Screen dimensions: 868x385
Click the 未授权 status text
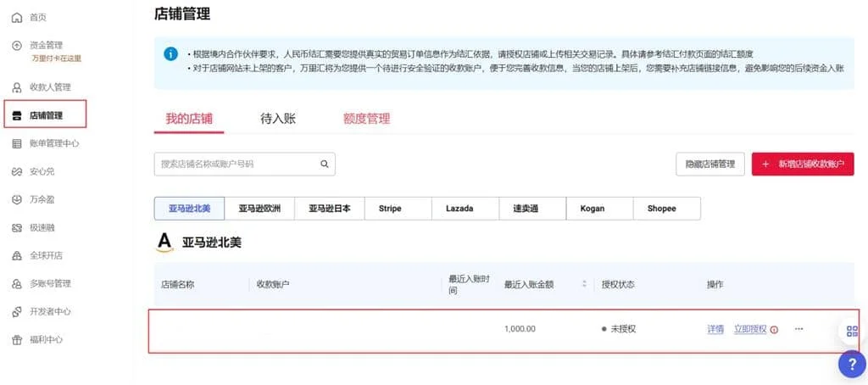pyautogui.click(x=623, y=329)
